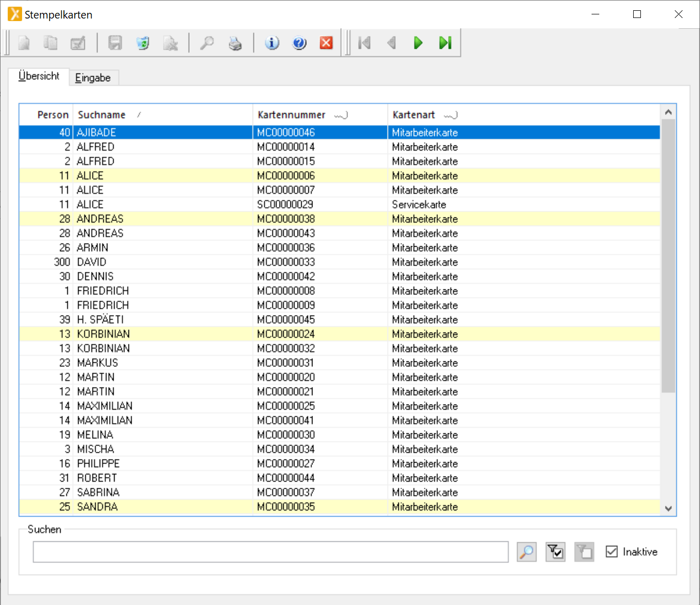Viewport: 700px width, 605px height.
Task: Open help via the question mark icon
Action: 299,43
